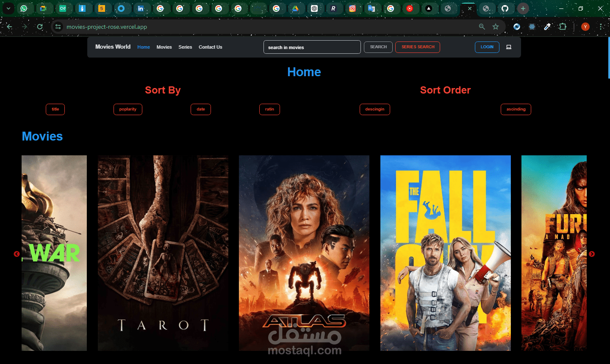This screenshot has width=610, height=364.
Task: Focus the search in movies field
Action: pyautogui.click(x=312, y=47)
